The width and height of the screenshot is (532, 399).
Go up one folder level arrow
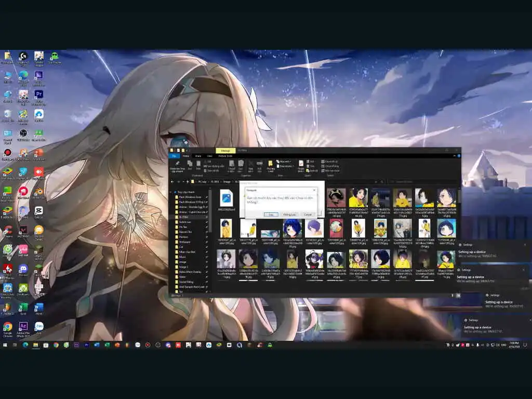click(x=188, y=181)
